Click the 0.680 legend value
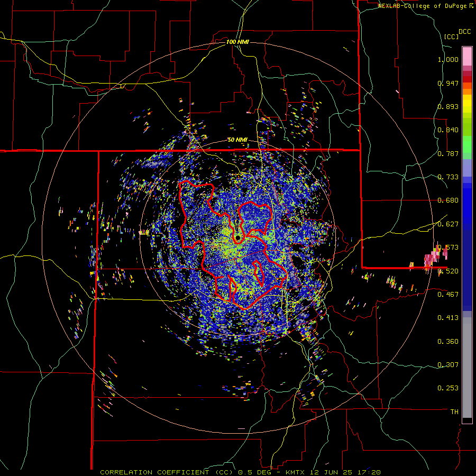This screenshot has width=476, height=476. (448, 200)
